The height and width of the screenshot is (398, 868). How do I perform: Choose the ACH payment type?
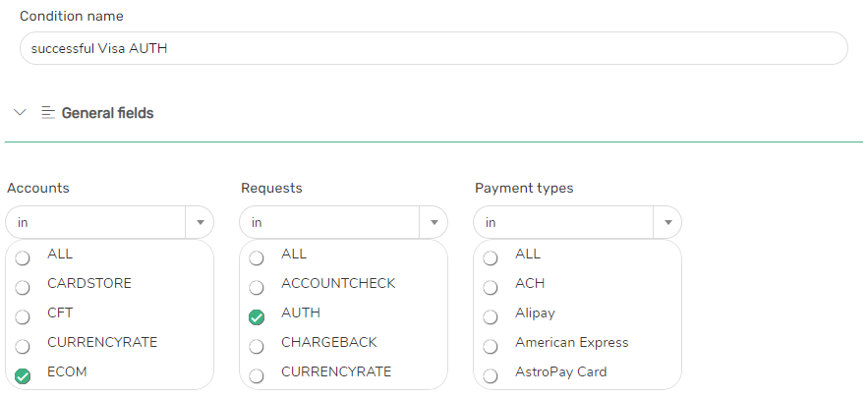tap(491, 288)
